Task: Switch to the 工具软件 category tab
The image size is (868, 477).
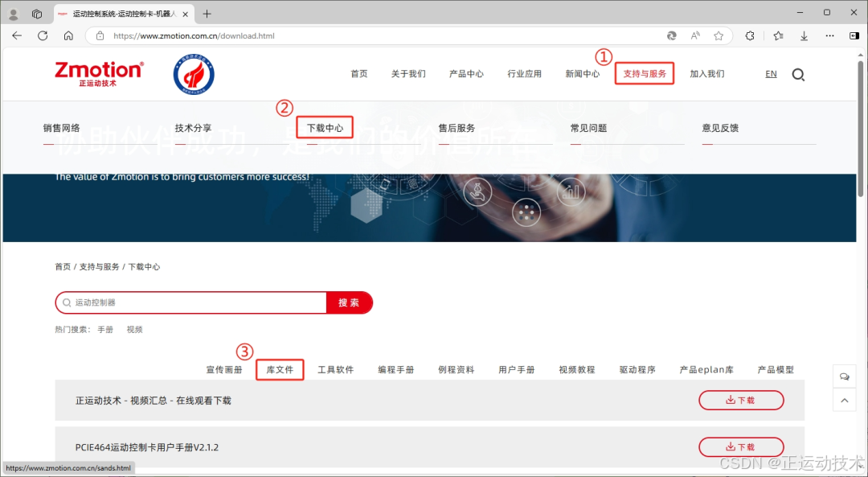Action: pos(335,369)
